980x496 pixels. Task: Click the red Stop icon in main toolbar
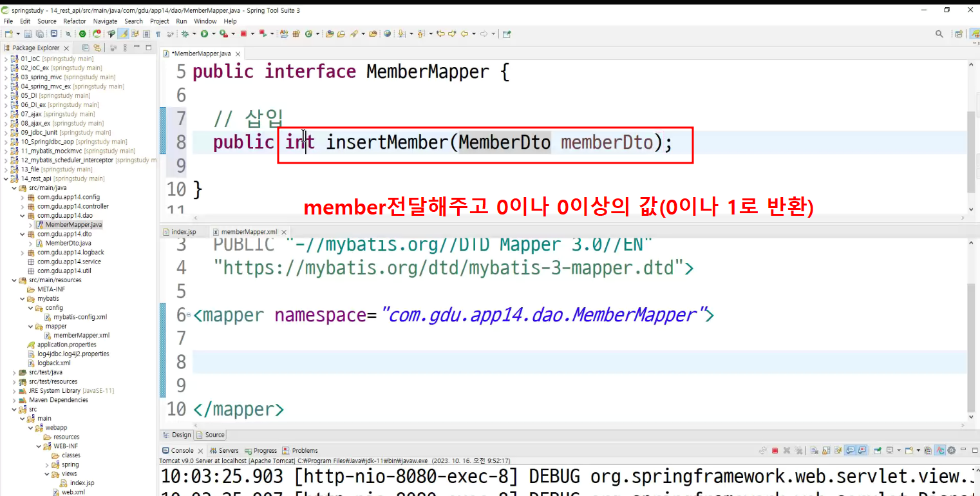(x=243, y=33)
